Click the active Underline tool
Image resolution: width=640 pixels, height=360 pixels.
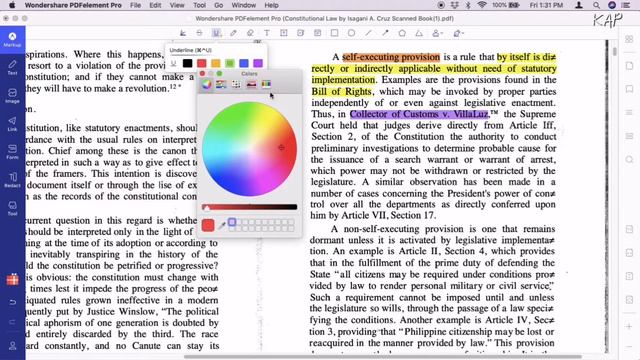(216, 33)
